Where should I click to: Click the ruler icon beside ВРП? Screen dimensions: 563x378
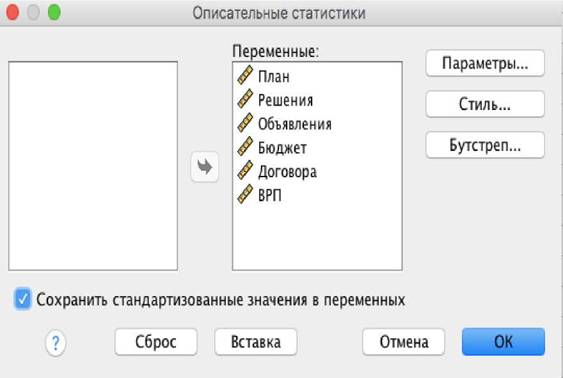coord(245,194)
